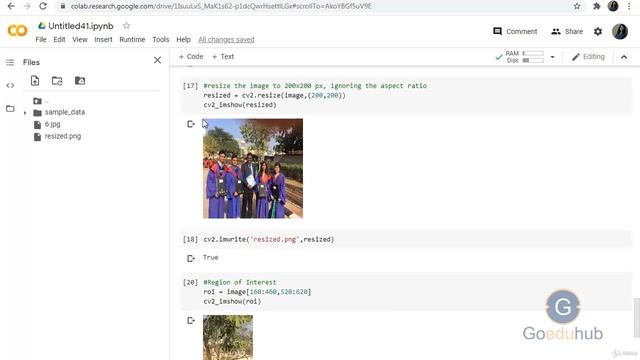This screenshot has width=640, height=360.
Task: Upload a file to session storage
Action: (35, 81)
